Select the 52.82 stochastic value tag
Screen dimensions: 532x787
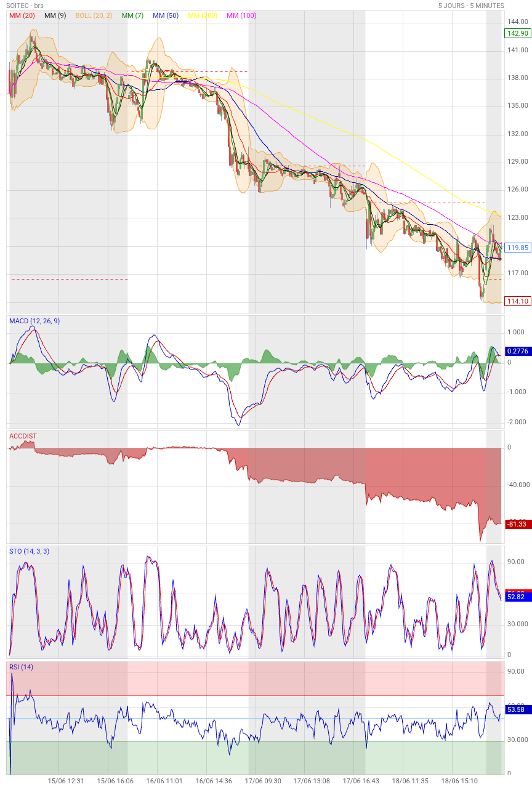[x=517, y=597]
